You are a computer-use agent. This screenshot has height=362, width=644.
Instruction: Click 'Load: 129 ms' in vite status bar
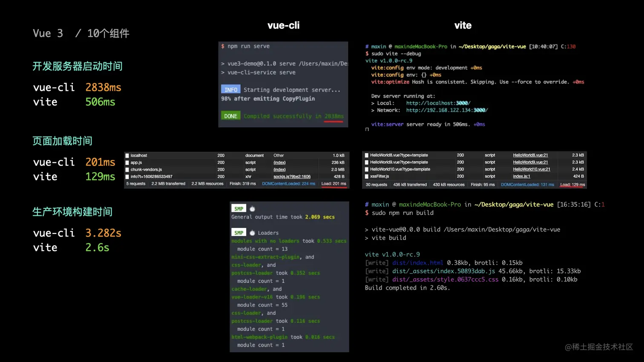(572, 185)
